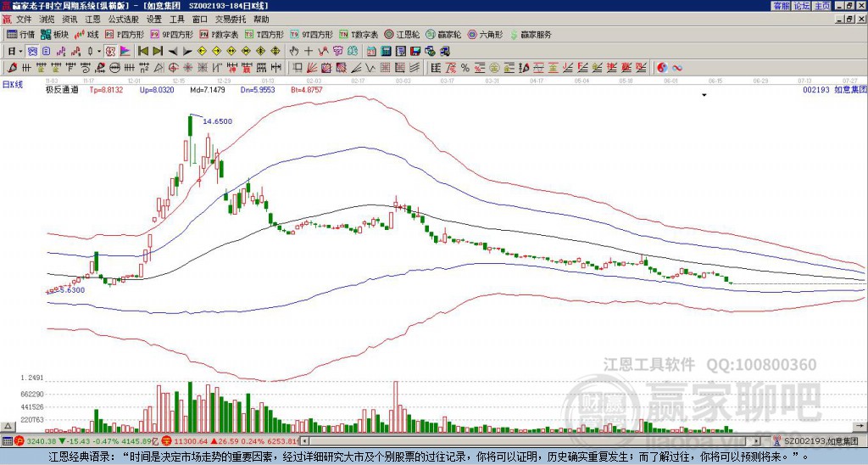Screen dimensions: 868x465
Task: Click the 行情 toolbar button
Action: [21, 34]
